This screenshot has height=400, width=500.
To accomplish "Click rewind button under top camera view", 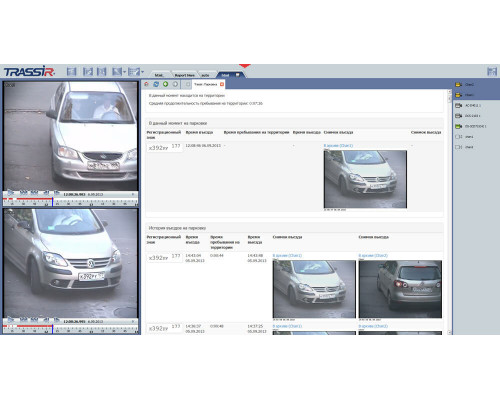I will 23,193.
